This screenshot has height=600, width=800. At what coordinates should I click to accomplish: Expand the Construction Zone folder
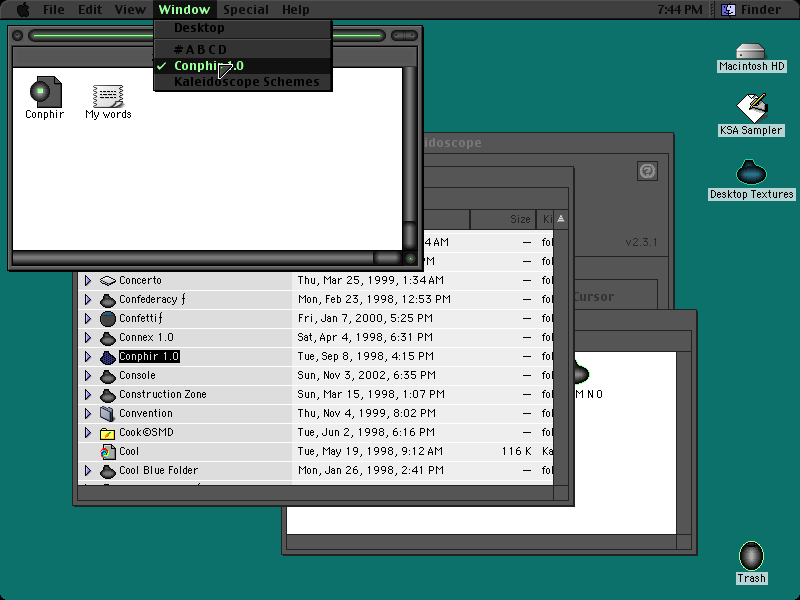[88, 394]
